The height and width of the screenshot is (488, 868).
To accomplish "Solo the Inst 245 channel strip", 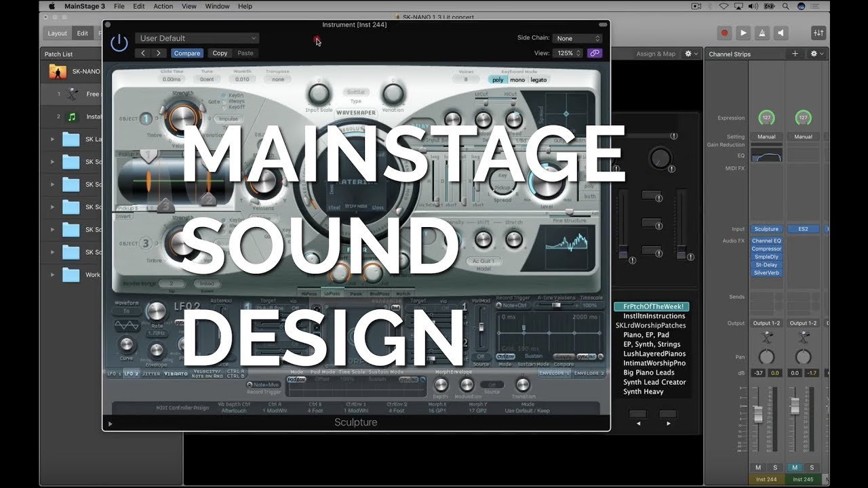I will pos(811,468).
